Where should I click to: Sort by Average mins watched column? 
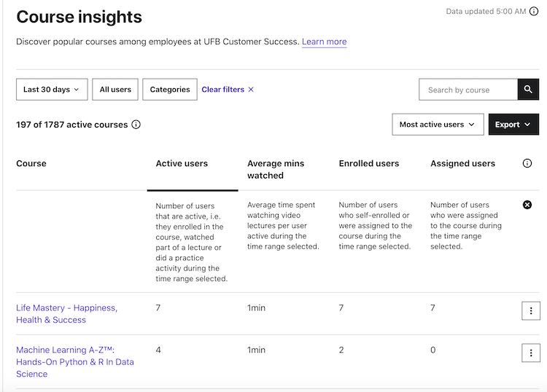click(276, 169)
